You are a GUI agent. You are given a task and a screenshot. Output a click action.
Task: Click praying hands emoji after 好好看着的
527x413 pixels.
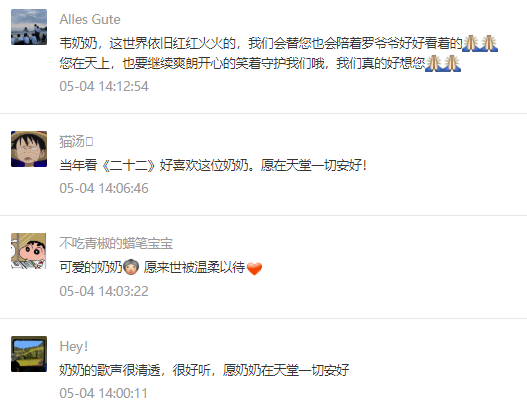click(480, 43)
